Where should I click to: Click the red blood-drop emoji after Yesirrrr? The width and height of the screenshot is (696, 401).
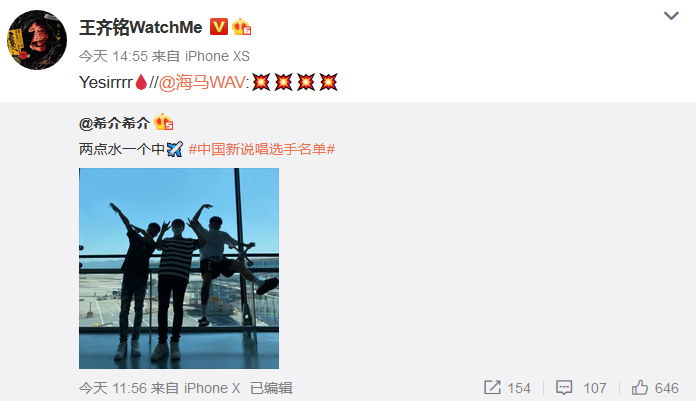coord(141,83)
